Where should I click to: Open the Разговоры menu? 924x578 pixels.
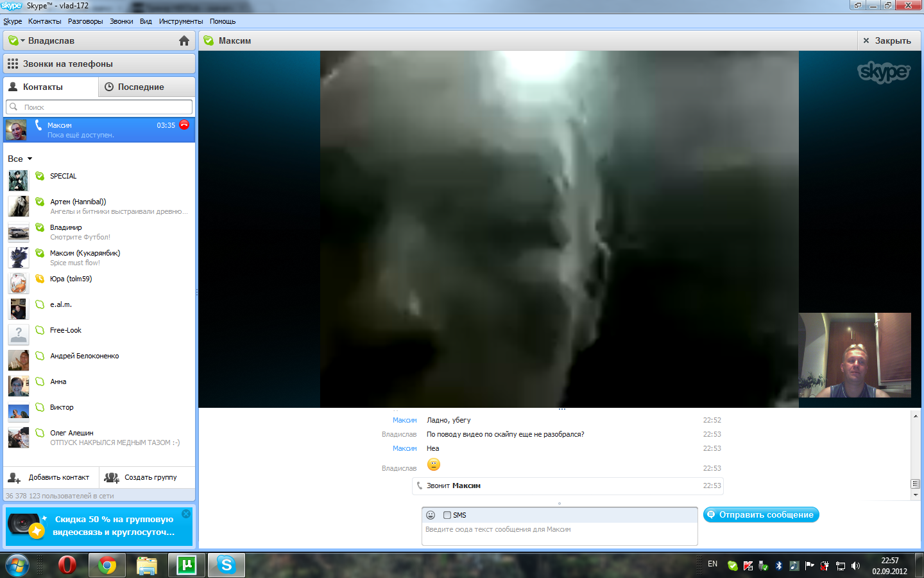[x=85, y=21]
